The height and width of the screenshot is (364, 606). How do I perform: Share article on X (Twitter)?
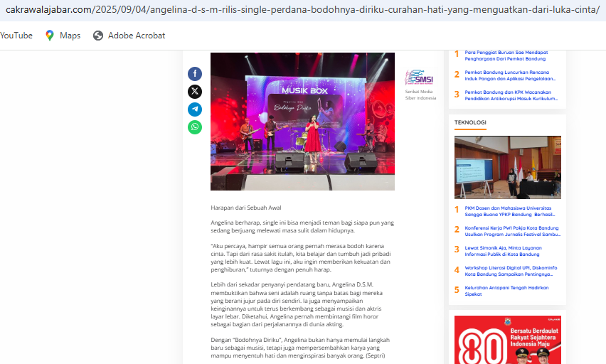tap(195, 92)
